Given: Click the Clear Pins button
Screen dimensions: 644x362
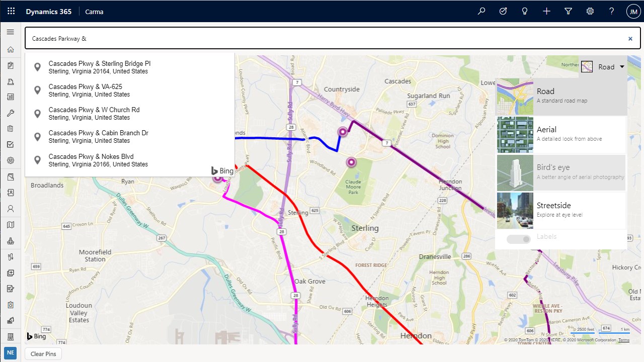Looking at the screenshot, I should pyautogui.click(x=43, y=354).
